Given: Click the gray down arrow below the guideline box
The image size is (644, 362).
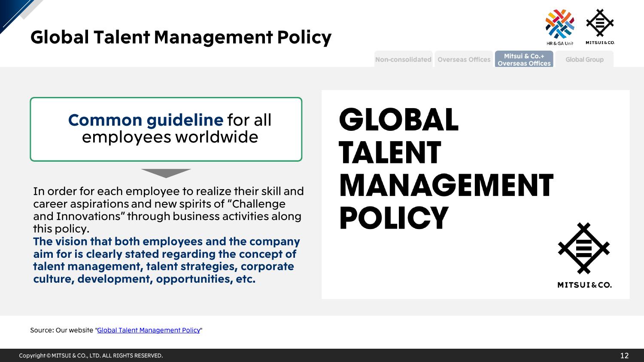Looking at the screenshot, I should tap(166, 173).
